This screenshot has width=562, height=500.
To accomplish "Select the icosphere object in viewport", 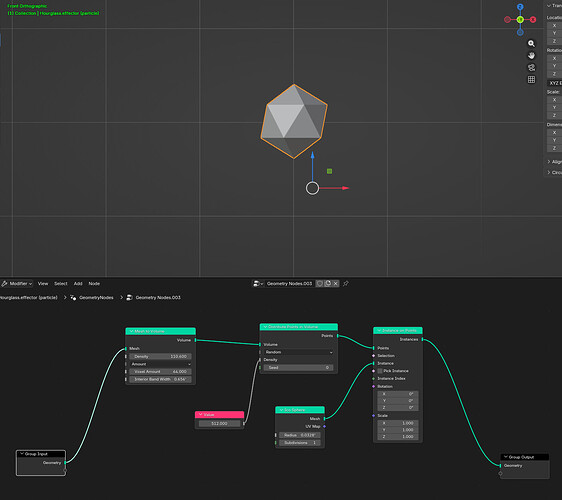I will coord(294,121).
